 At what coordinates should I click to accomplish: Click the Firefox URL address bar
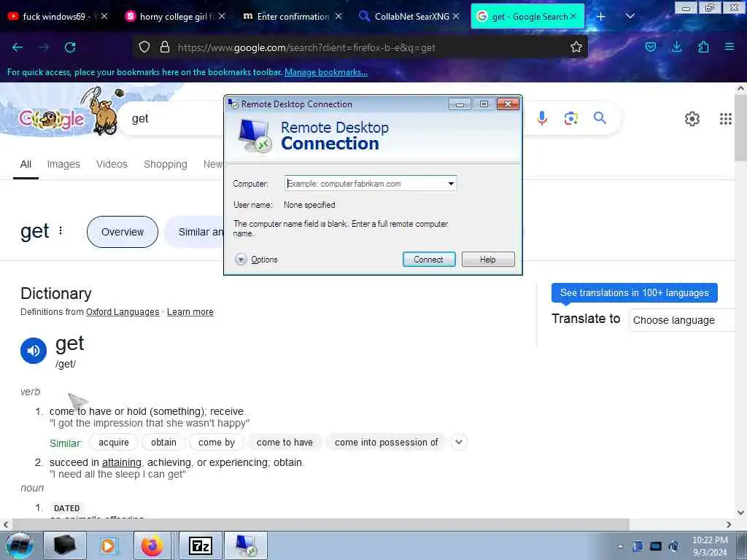click(360, 47)
